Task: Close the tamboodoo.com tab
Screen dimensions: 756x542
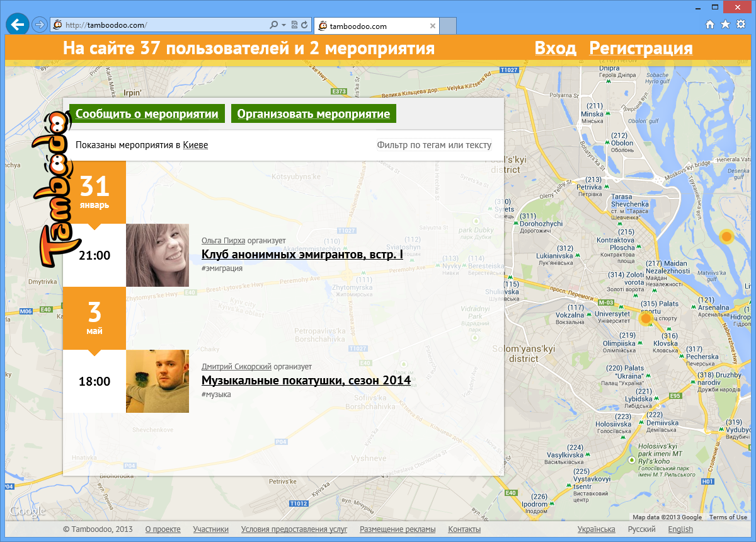Action: [432, 26]
